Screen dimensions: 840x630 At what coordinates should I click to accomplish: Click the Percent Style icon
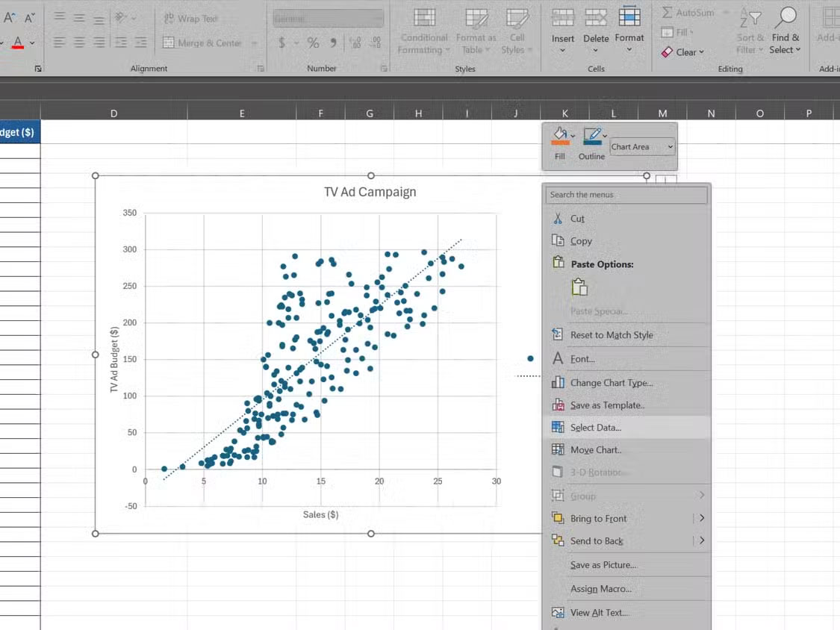313,43
